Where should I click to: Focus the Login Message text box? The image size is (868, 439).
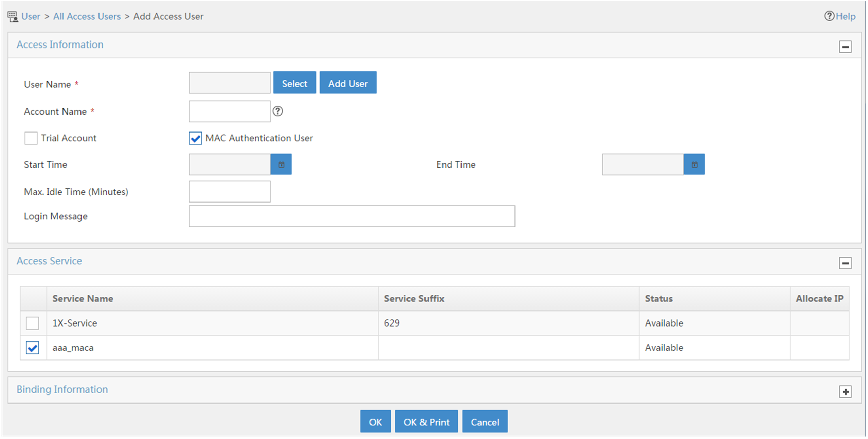click(x=352, y=216)
